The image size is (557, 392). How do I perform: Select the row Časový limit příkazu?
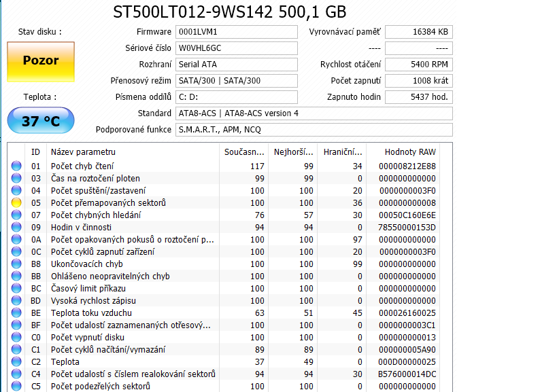(225, 289)
